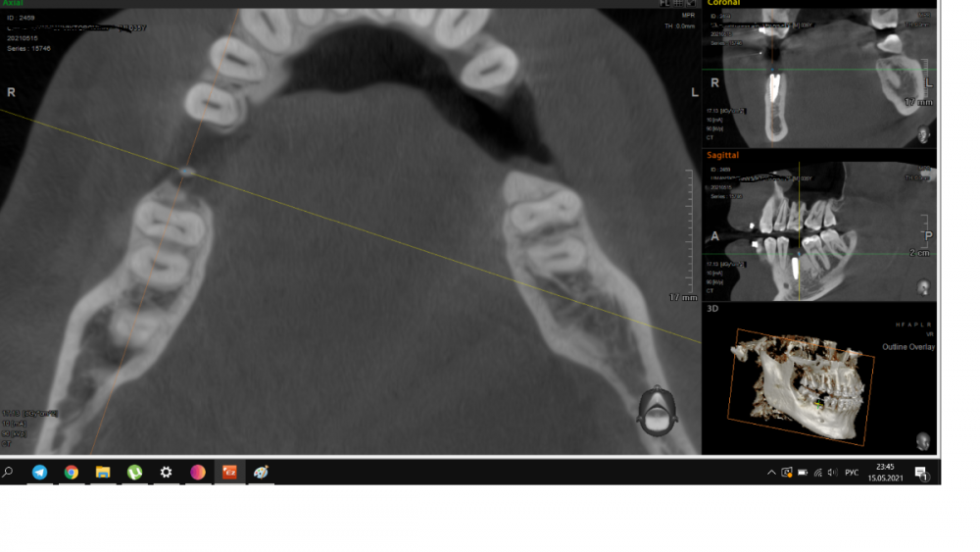Toggle the Outline Overlay option in 3D view
This screenshot has width=980, height=552.
point(908,347)
